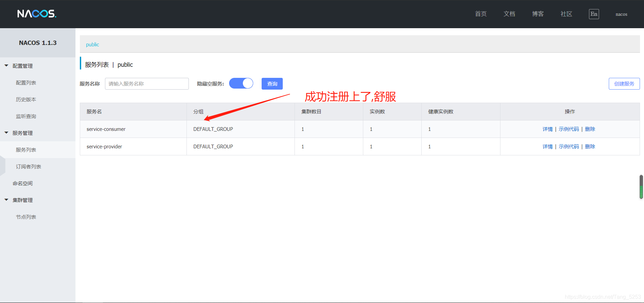Focus the service name input field
Viewport: 644px width, 303px height.
147,84
